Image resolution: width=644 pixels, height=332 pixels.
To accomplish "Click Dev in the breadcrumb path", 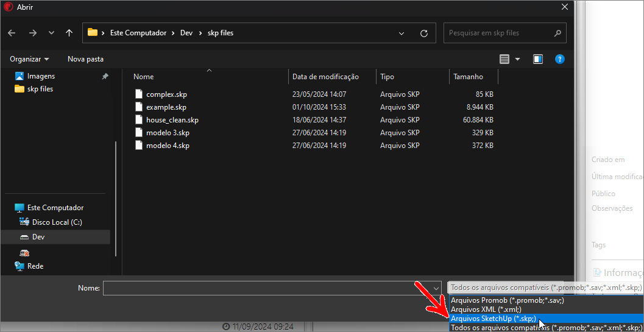I will tap(186, 33).
